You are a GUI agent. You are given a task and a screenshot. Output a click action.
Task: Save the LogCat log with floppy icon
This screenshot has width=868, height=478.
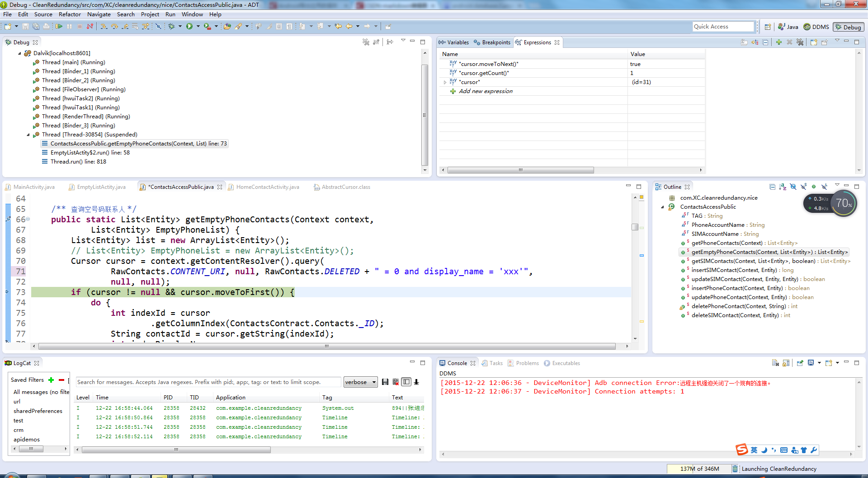coord(385,382)
